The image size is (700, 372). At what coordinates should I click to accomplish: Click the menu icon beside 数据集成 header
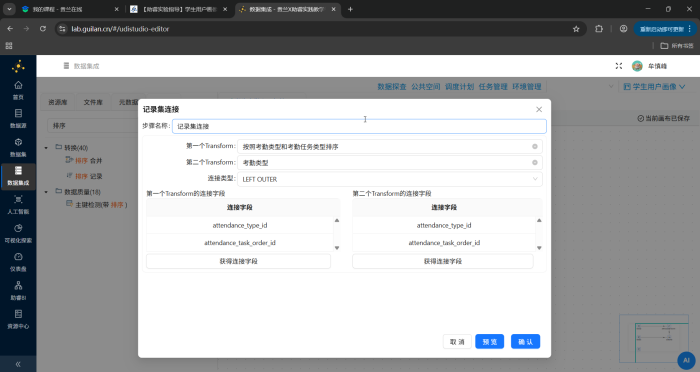click(66, 66)
